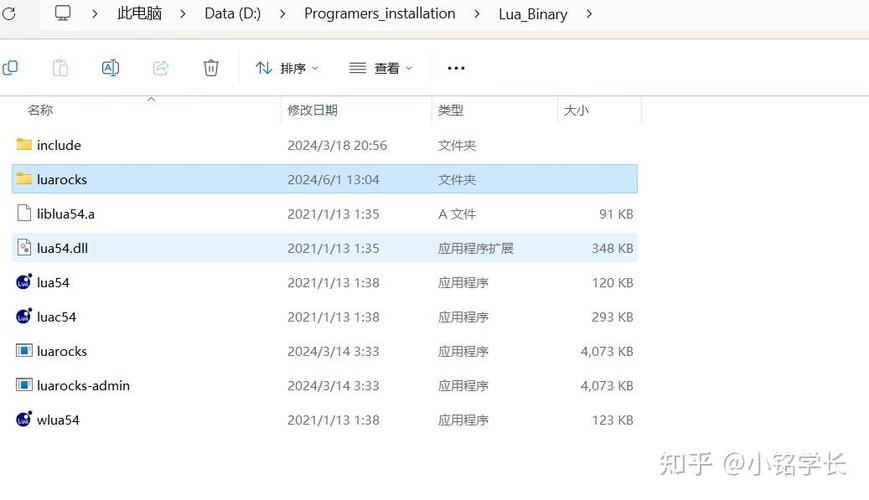Click 此电脑 in the breadcrumb path
869x500 pixels.
click(139, 13)
